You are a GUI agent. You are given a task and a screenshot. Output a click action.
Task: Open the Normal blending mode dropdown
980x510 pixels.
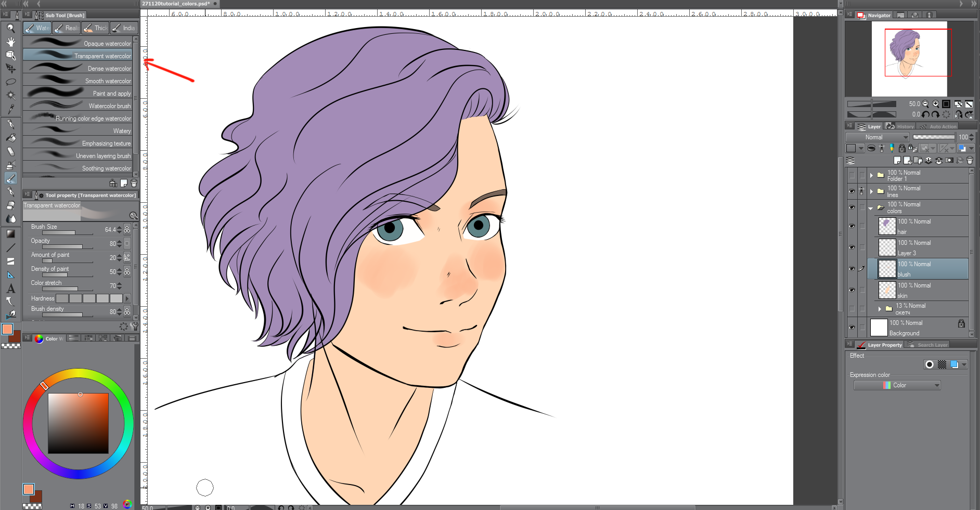pyautogui.click(x=878, y=137)
